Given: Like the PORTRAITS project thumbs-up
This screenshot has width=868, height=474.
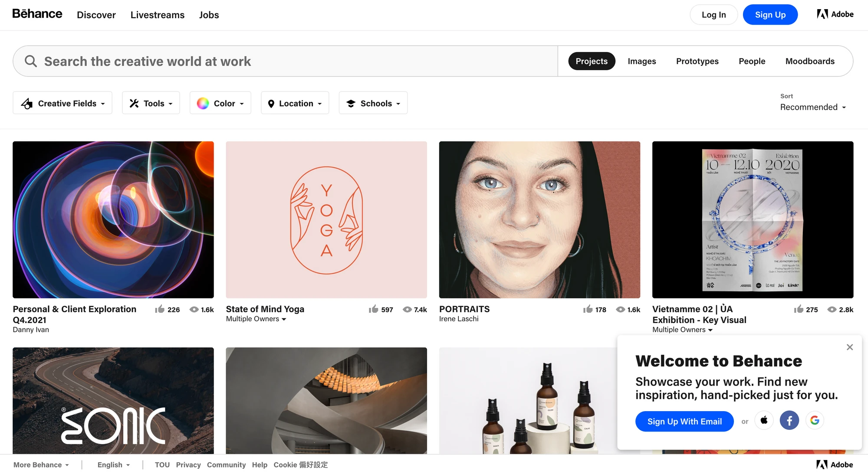Looking at the screenshot, I should (x=588, y=309).
